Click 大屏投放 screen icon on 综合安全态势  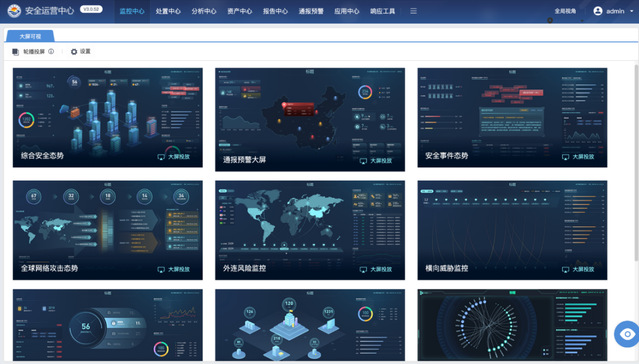pyautogui.click(x=161, y=157)
